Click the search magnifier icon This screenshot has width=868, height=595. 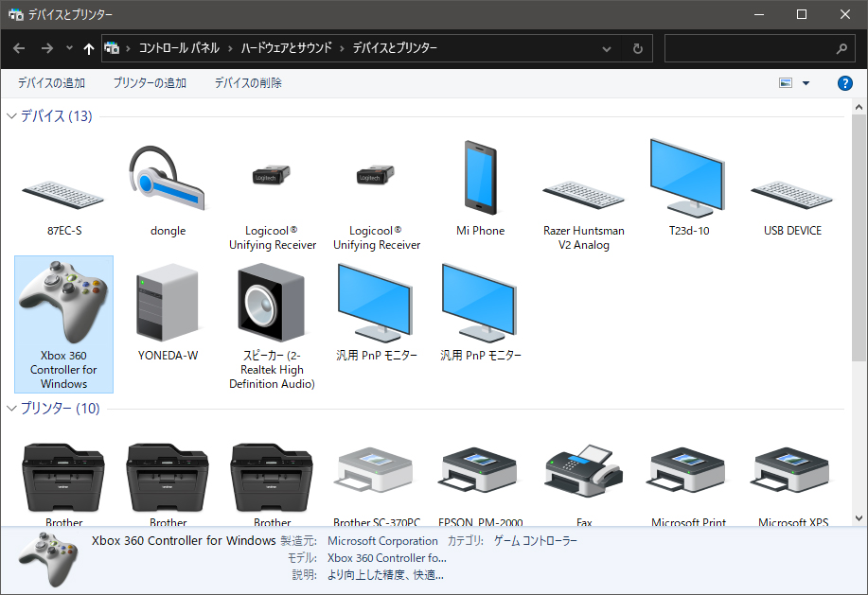(841, 48)
